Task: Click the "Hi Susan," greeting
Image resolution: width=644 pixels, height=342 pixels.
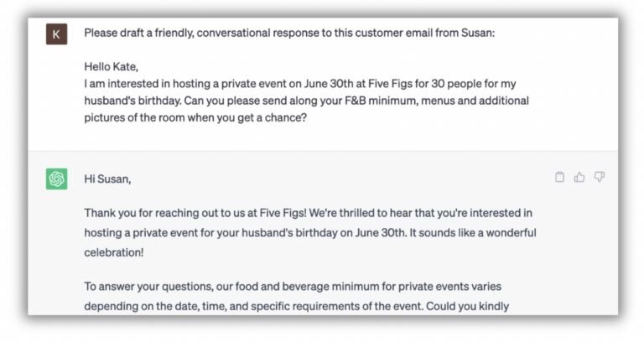Action: pos(107,179)
